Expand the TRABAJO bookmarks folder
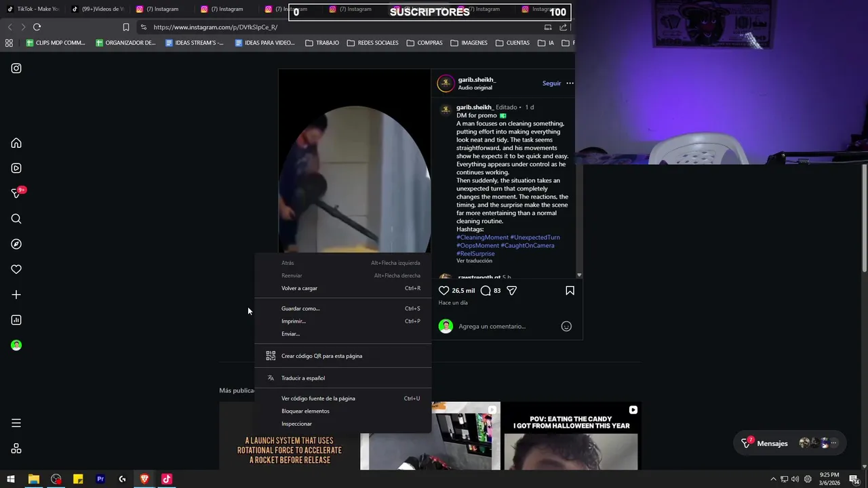Screen dimensions: 868x488 pos(322,43)
